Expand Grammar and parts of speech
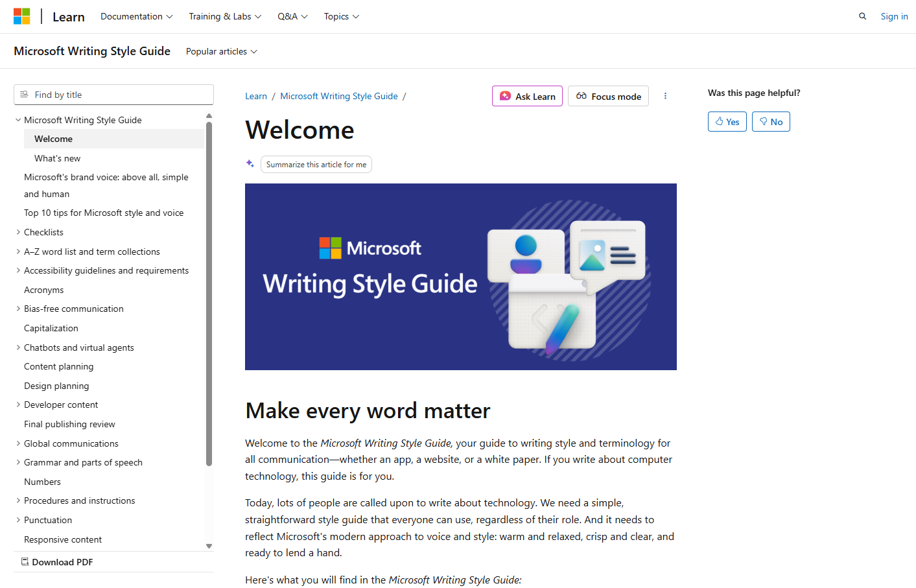916x588 pixels. [x=18, y=462]
